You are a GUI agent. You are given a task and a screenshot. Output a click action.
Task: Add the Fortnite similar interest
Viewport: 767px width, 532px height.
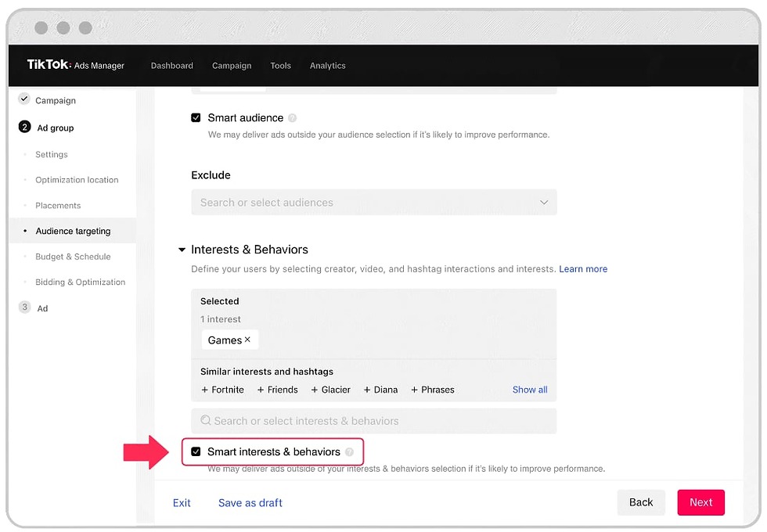point(222,390)
